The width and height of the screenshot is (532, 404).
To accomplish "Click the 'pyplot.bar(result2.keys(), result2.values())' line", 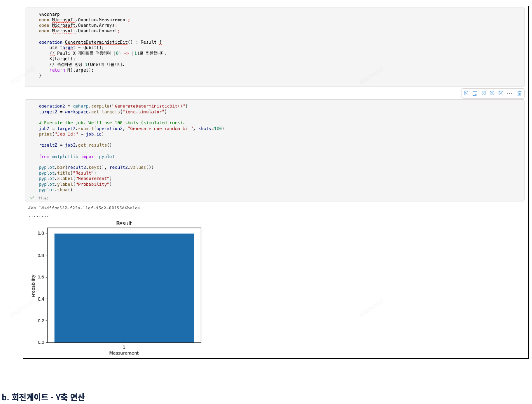I will tap(96, 167).
